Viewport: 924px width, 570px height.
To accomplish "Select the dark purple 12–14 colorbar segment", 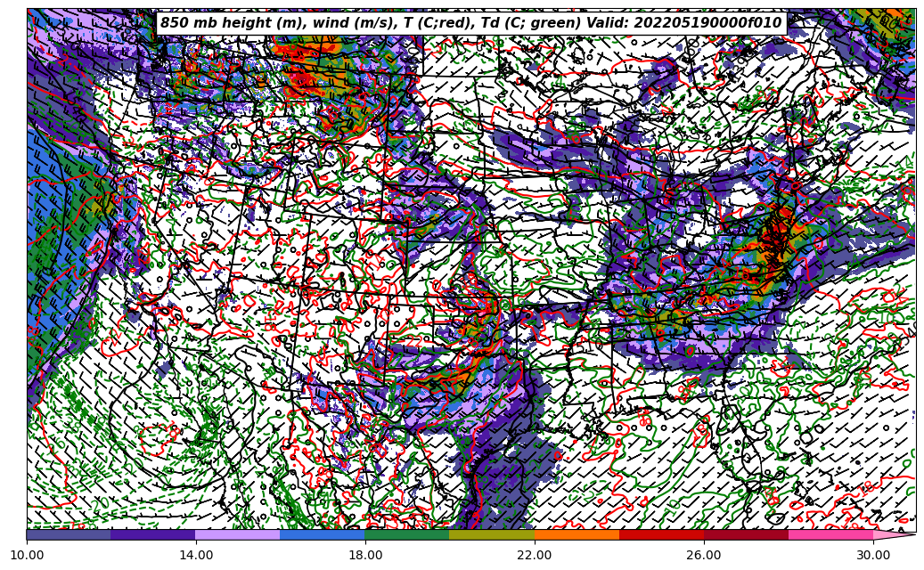I will coord(153,534).
